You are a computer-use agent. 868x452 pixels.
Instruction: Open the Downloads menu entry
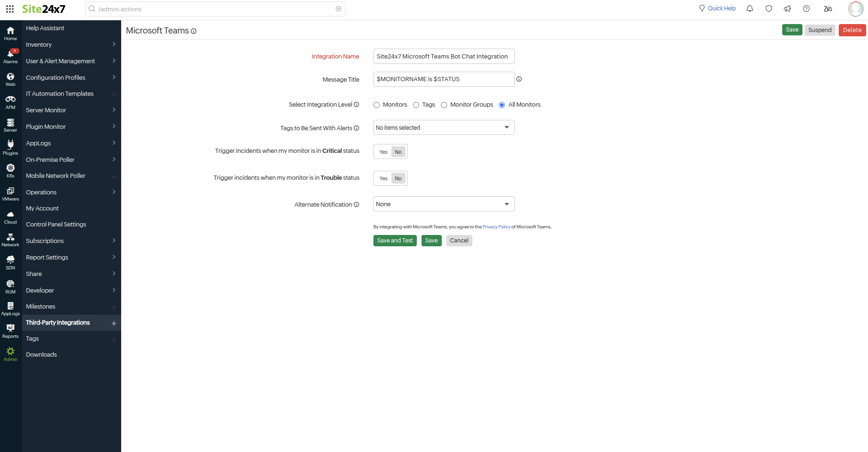click(x=41, y=354)
